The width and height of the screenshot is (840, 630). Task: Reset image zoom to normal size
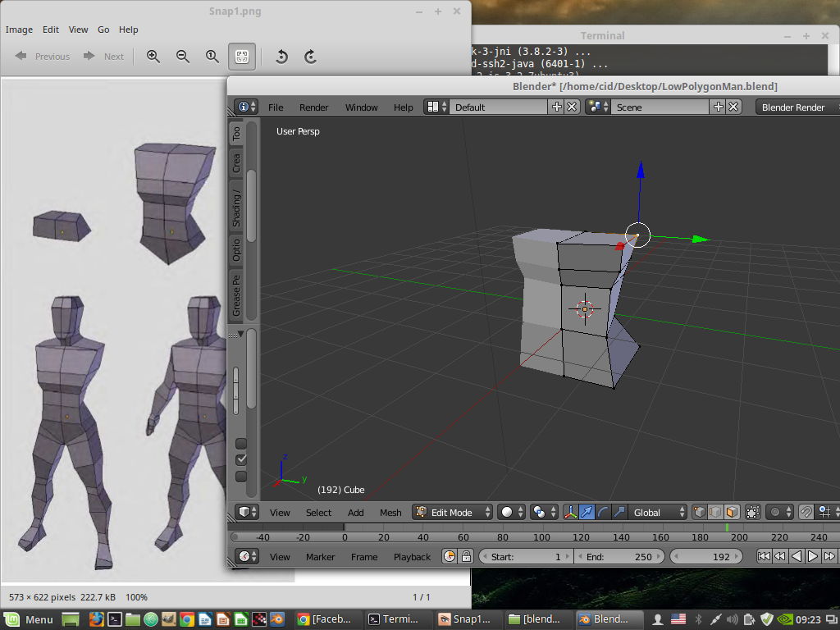click(212, 57)
